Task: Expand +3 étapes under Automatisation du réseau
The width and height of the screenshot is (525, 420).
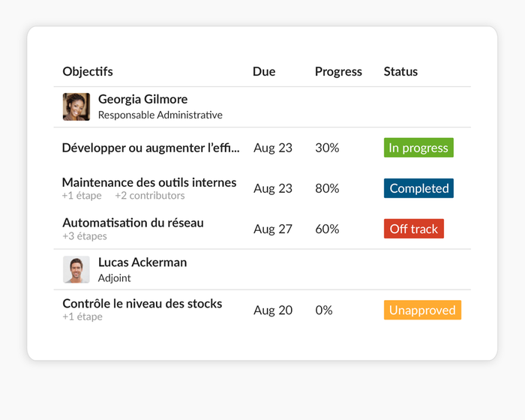Action: [x=85, y=236]
